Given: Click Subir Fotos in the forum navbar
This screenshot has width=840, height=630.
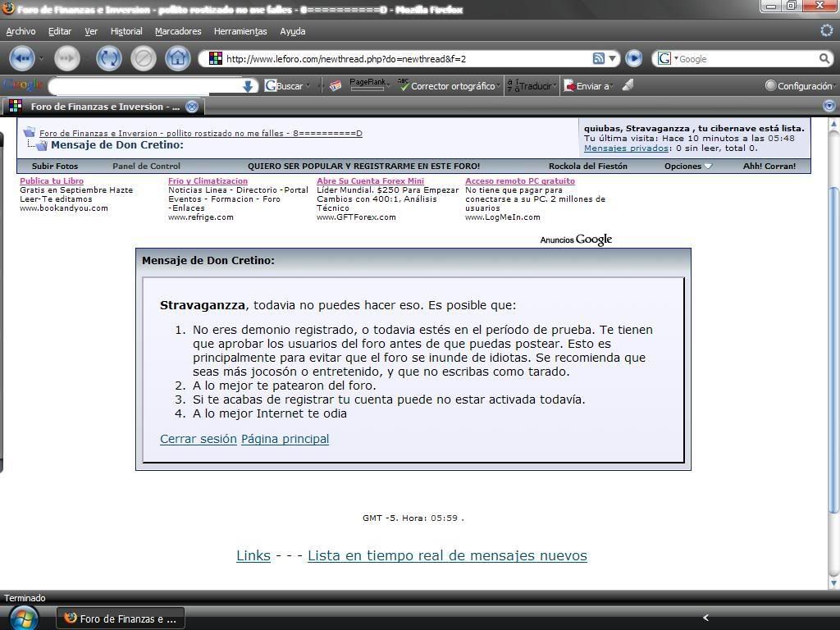Looking at the screenshot, I should point(55,166).
